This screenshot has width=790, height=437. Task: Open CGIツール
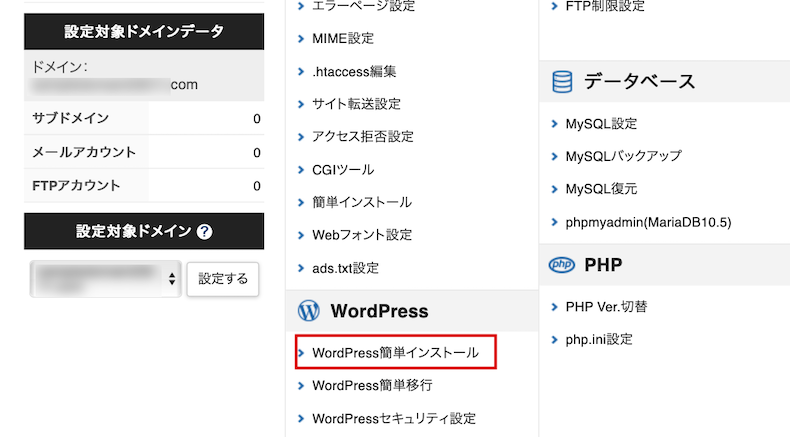click(343, 170)
